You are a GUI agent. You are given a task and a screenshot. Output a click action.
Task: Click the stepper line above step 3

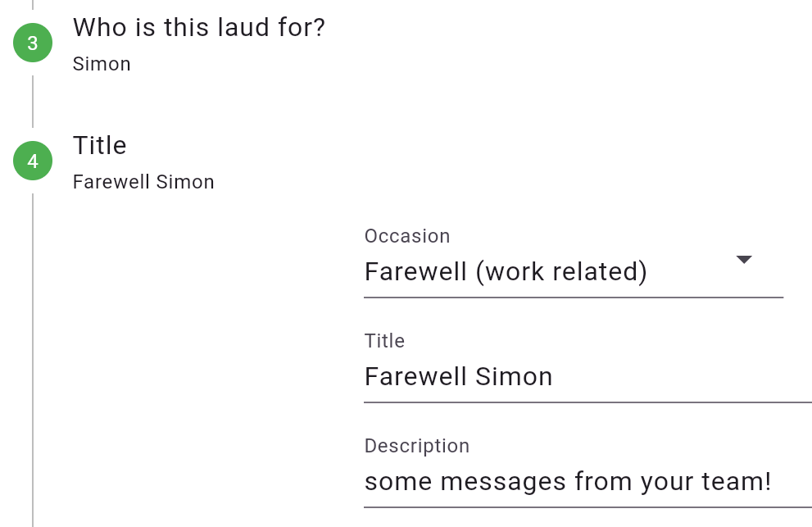(33, 5)
